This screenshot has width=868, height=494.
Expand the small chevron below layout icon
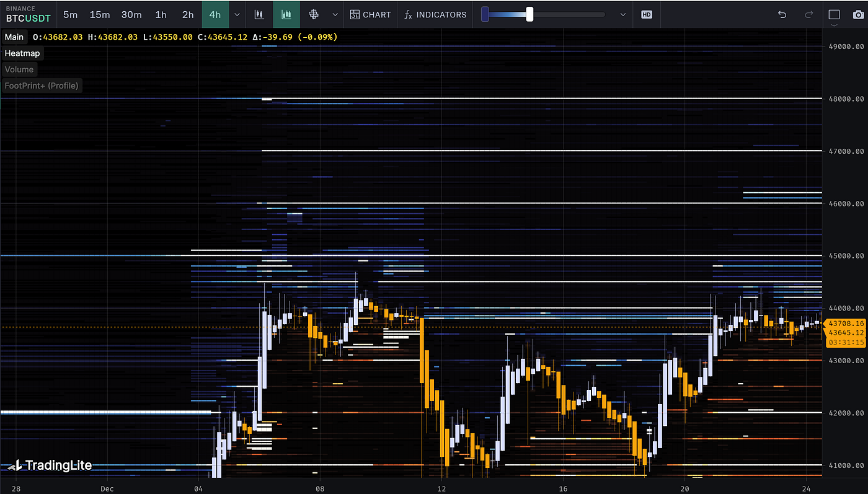click(x=833, y=27)
